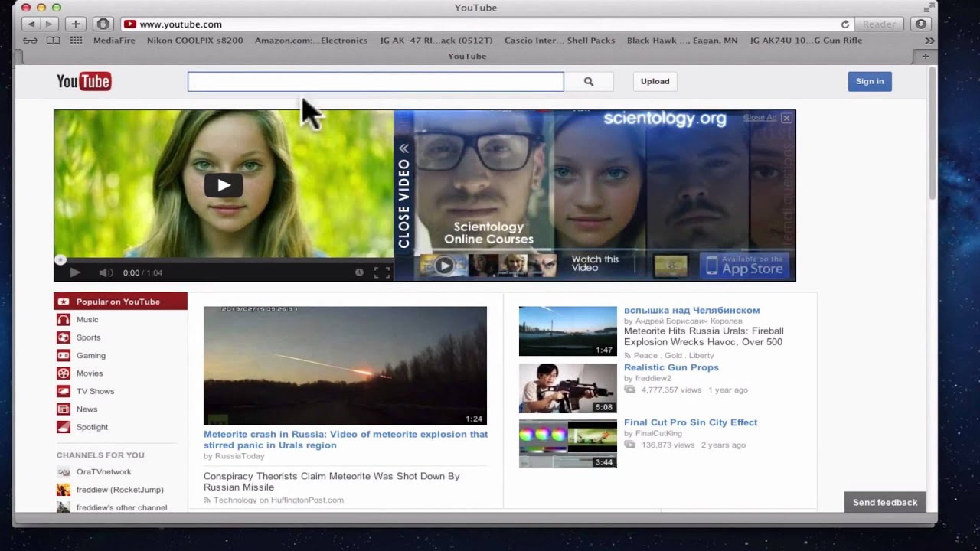Open the new tab plus button

coord(926,56)
